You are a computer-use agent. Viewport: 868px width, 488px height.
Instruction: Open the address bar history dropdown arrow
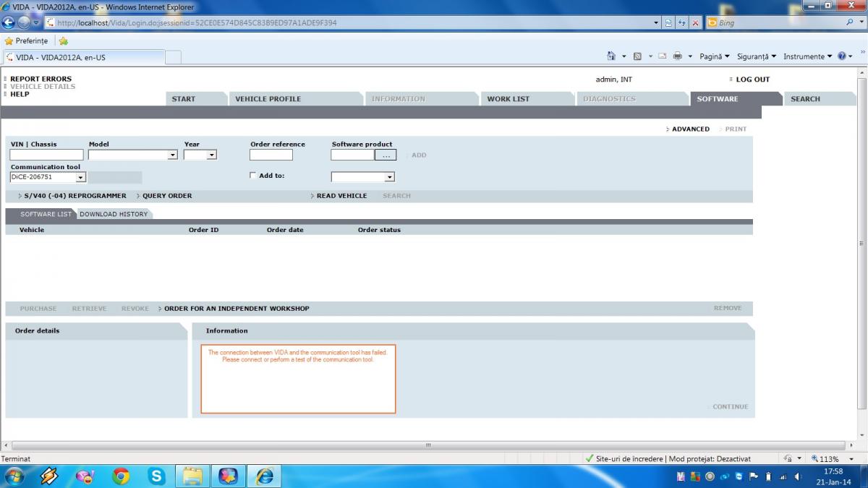point(657,22)
